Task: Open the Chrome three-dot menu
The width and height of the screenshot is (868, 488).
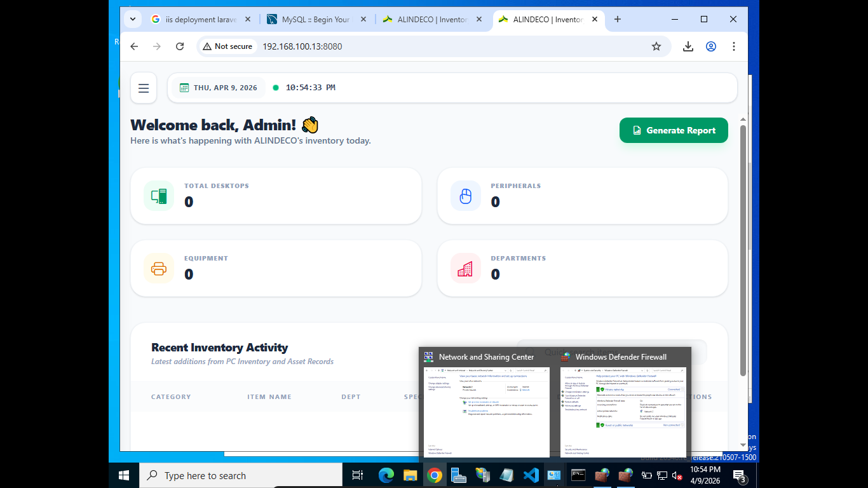Action: (x=734, y=46)
